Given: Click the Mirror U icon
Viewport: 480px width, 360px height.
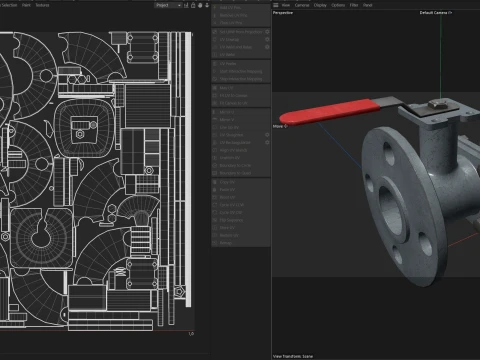Looking at the screenshot, I should (x=215, y=112).
